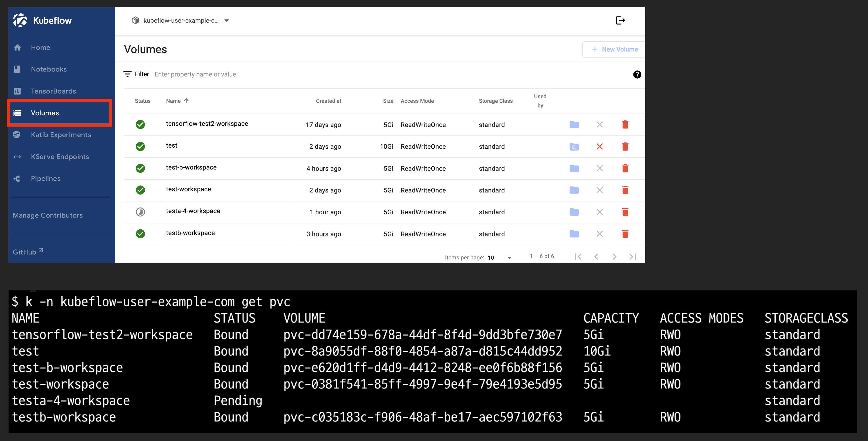Click pending status icon of testa-4-workspace
868x441 pixels.
tap(140, 212)
